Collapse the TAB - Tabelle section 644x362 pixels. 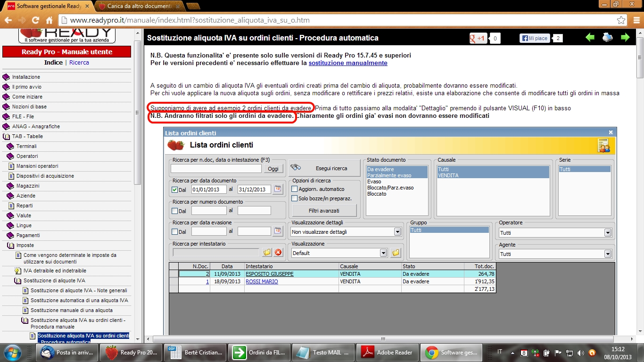click(6, 136)
